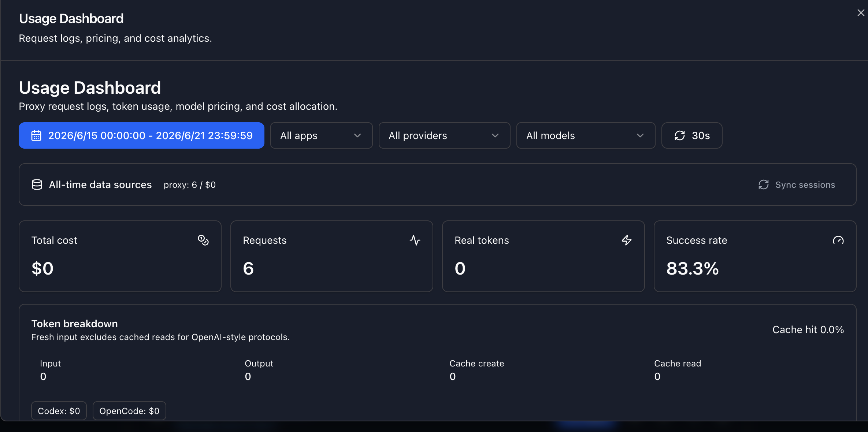Viewport: 868px width, 432px height.
Task: Click the Success rate value 83.3%
Action: (x=693, y=268)
